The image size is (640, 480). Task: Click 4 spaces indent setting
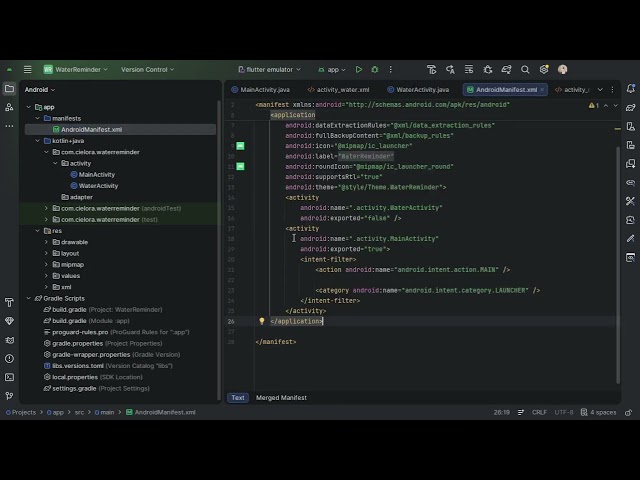point(598,412)
